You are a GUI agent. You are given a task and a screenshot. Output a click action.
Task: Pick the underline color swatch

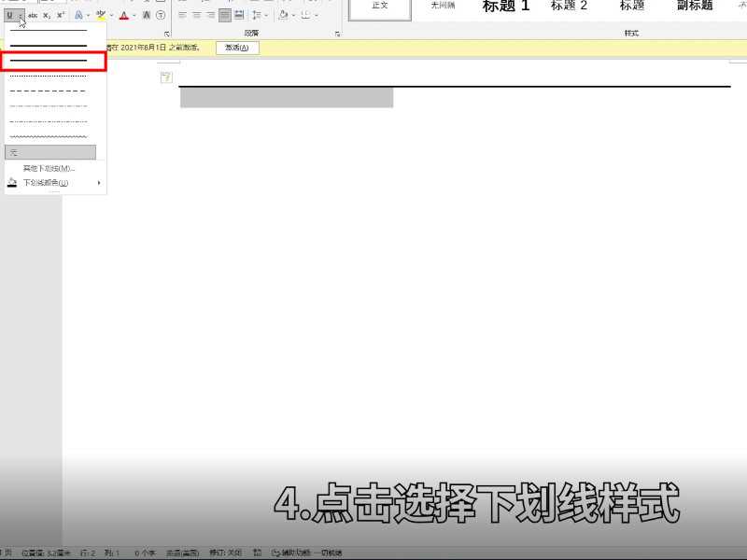coord(14,183)
